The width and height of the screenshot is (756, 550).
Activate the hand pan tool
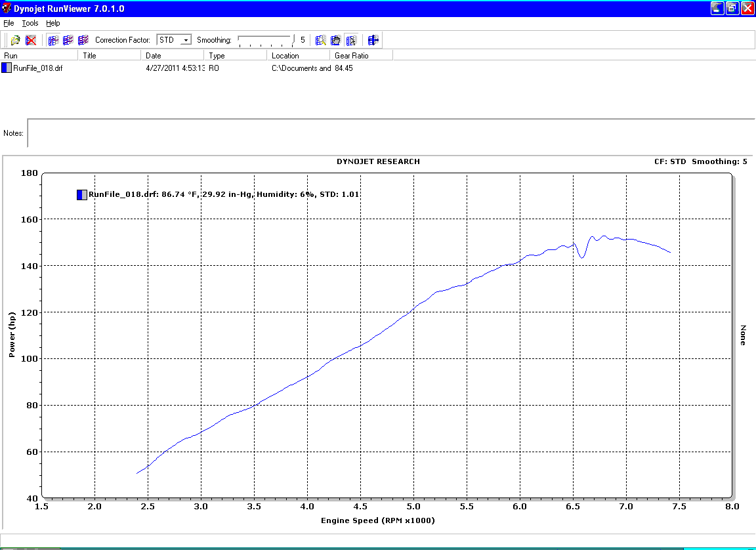335,40
